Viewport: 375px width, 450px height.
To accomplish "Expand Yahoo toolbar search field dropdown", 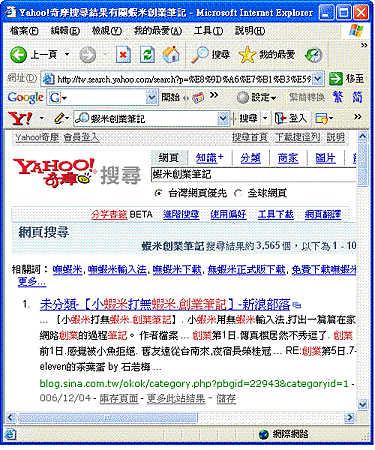I will click(223, 118).
